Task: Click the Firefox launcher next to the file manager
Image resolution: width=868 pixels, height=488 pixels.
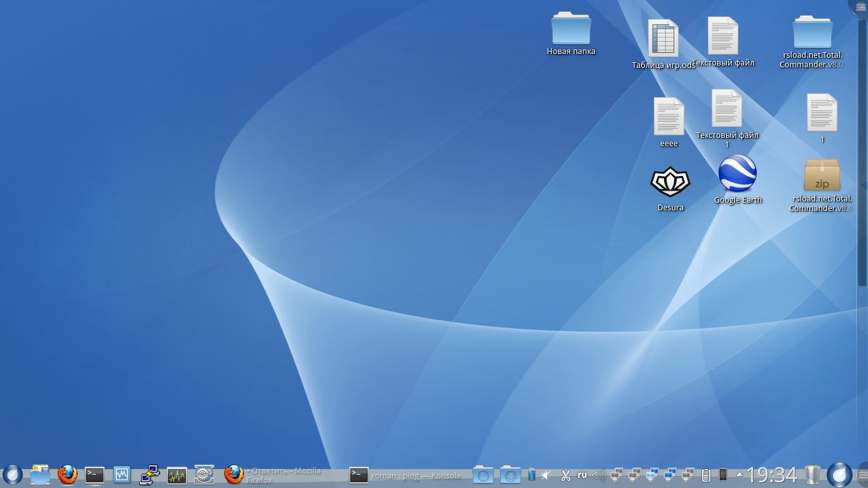Action: pyautogui.click(x=67, y=474)
